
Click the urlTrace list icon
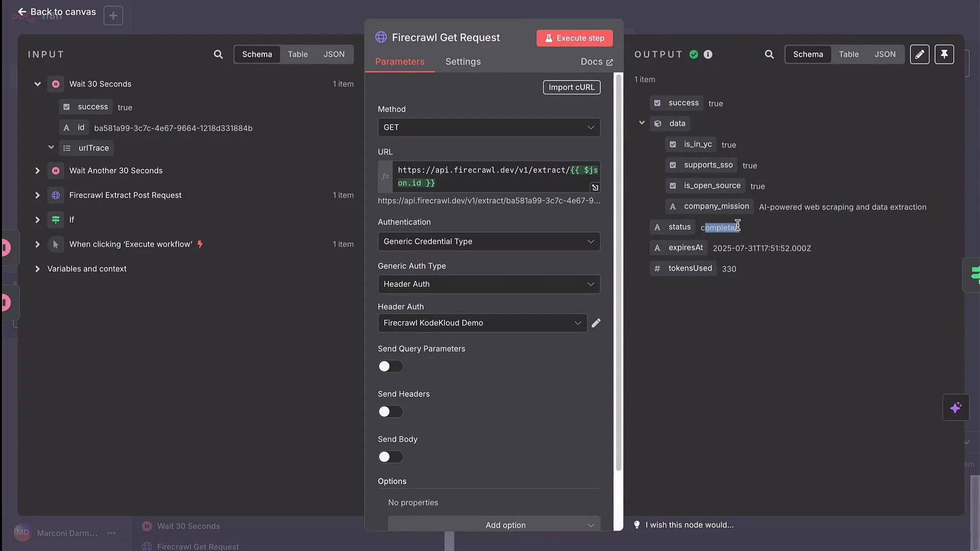coord(67,148)
